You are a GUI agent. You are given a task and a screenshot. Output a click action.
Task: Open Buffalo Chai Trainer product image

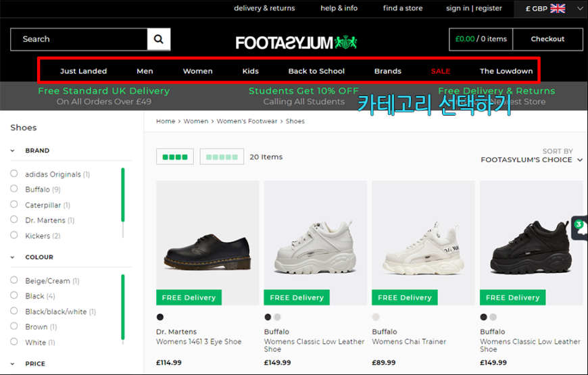423,243
